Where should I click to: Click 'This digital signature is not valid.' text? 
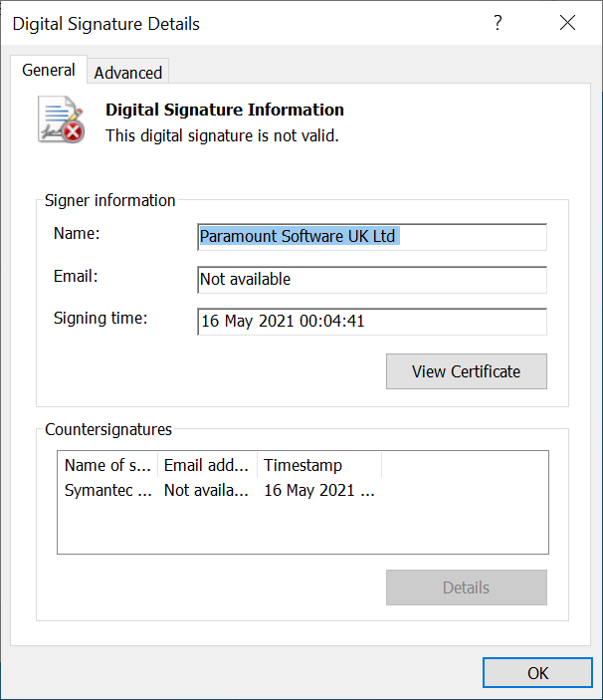tap(222, 135)
